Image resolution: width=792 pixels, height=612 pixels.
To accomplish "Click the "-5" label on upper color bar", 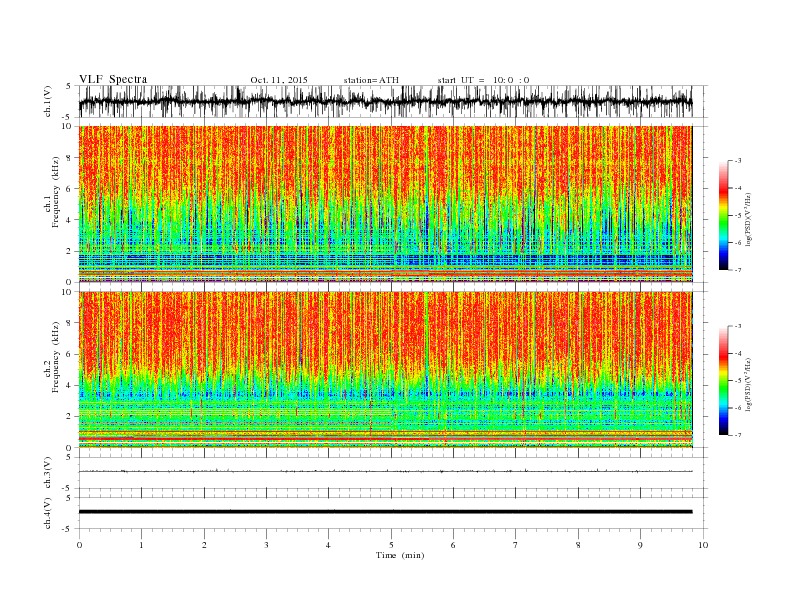I will click(x=737, y=216).
